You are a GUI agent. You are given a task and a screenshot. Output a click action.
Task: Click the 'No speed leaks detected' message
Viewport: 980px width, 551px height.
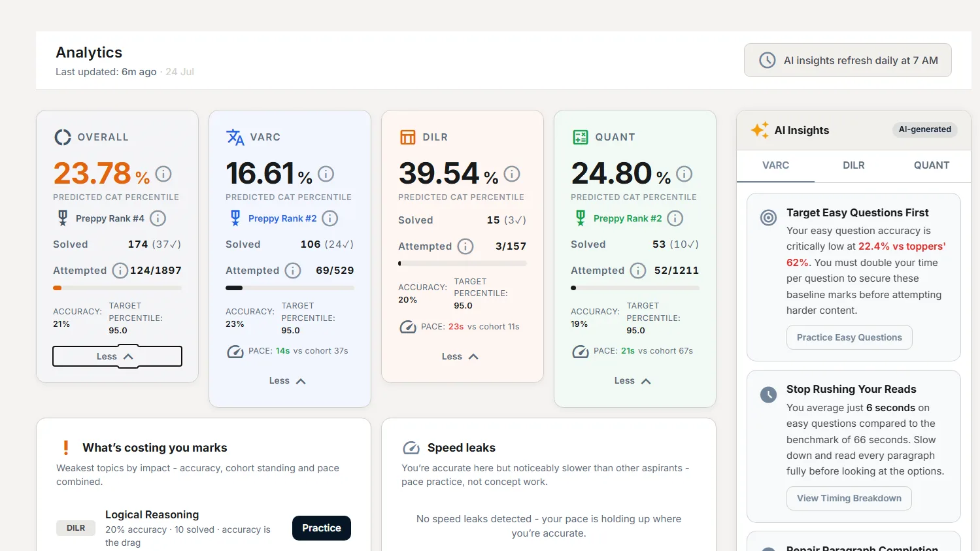pyautogui.click(x=549, y=526)
